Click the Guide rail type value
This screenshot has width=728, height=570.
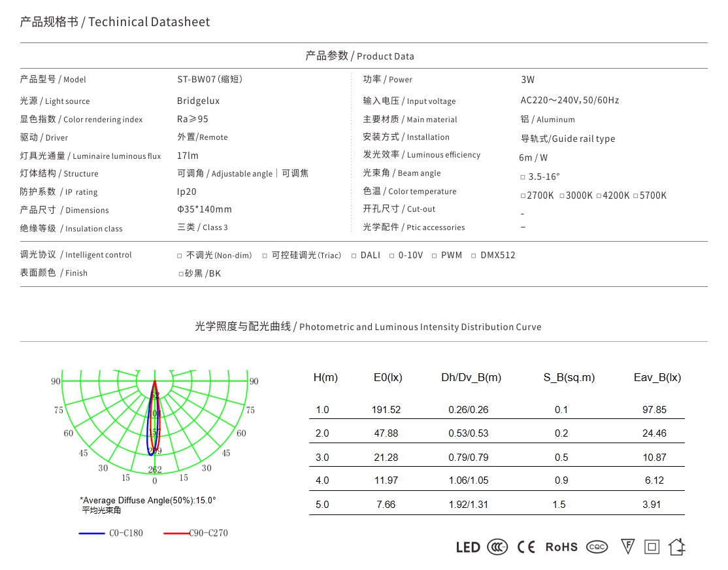[x=568, y=139]
